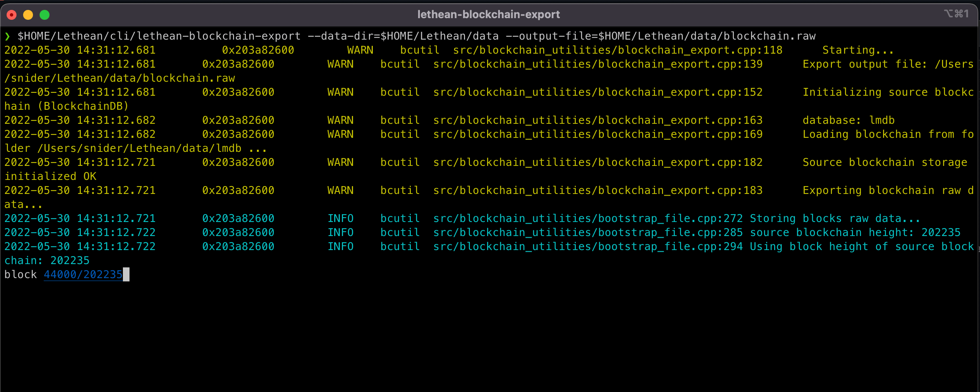Click the green prompt chevron
This screenshot has width=980, height=392.
(7, 36)
